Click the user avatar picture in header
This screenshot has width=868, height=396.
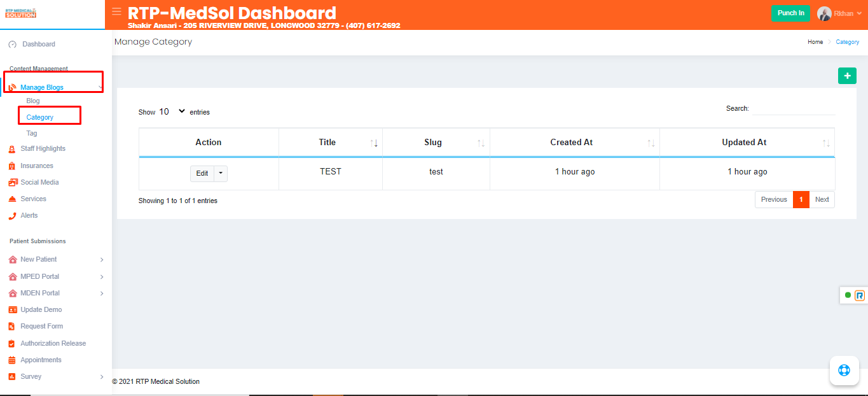[x=824, y=13]
